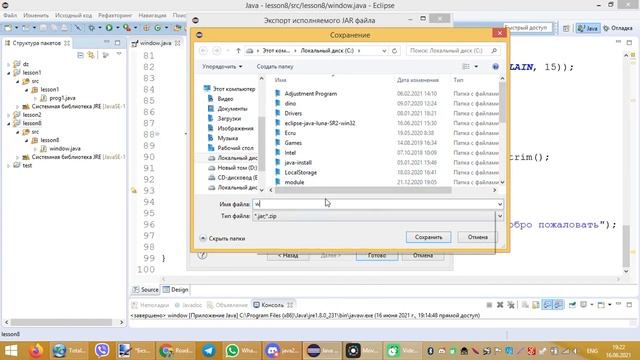Click Готово in the JAR export wizard
This screenshot has width=640, height=360.
pyautogui.click(x=376, y=256)
